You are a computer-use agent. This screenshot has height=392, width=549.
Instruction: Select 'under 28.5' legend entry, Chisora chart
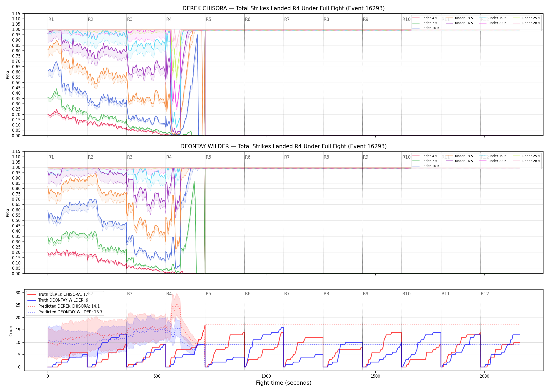click(527, 23)
